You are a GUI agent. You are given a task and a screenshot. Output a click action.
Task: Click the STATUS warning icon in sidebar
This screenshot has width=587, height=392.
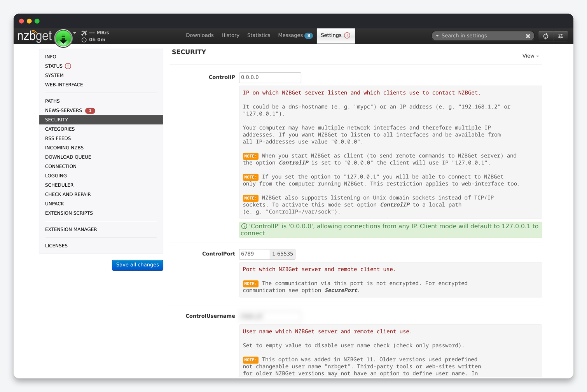coord(68,66)
